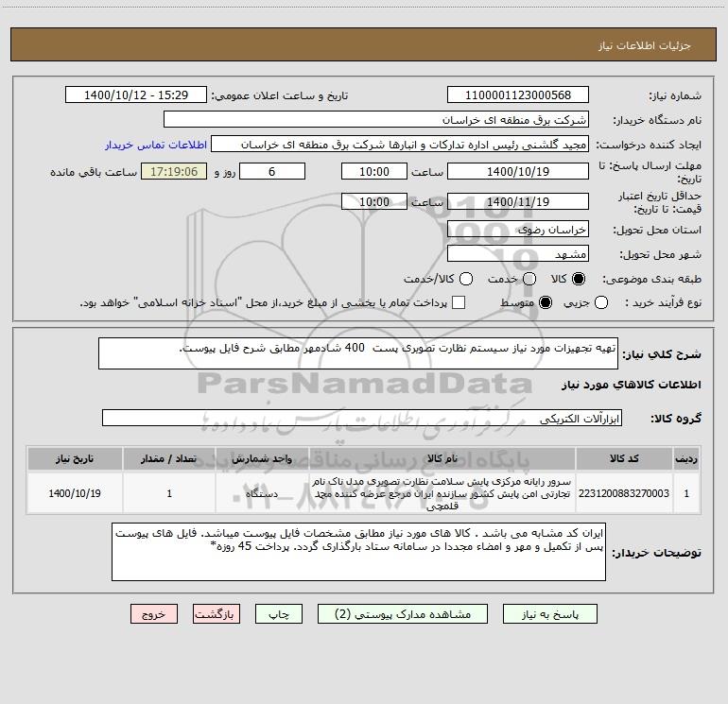Click the quantity cell showing 1
This screenshot has height=704, width=728.
pos(169,493)
